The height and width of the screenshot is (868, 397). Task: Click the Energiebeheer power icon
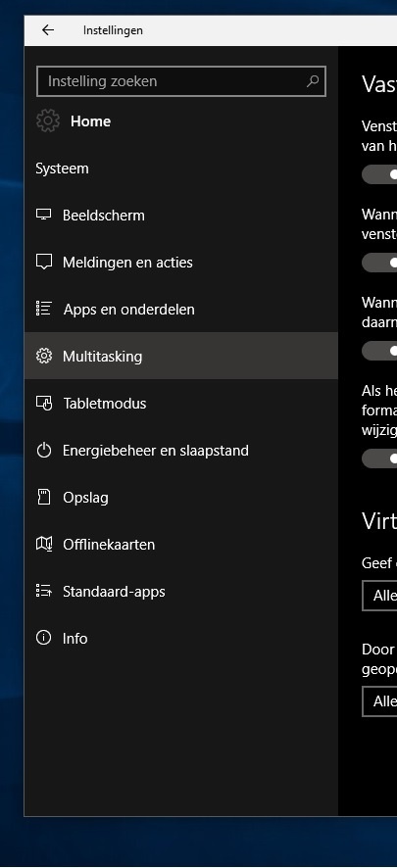pyautogui.click(x=44, y=450)
